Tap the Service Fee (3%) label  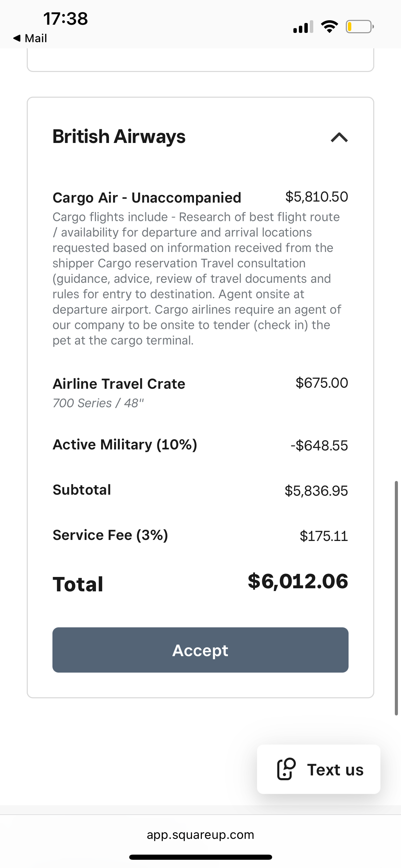[110, 535]
